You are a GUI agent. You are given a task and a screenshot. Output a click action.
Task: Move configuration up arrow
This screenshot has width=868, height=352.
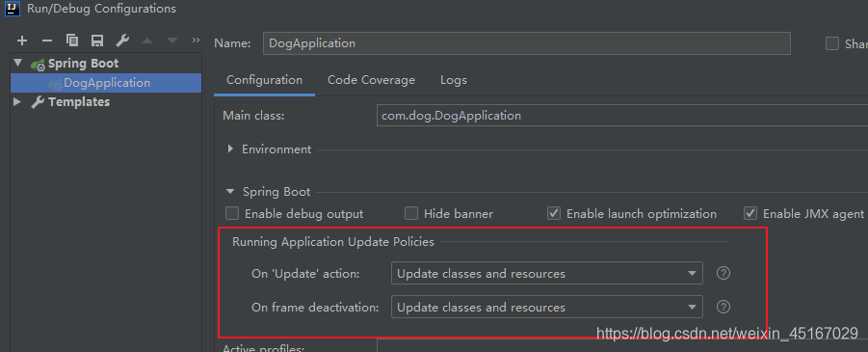pyautogui.click(x=147, y=41)
